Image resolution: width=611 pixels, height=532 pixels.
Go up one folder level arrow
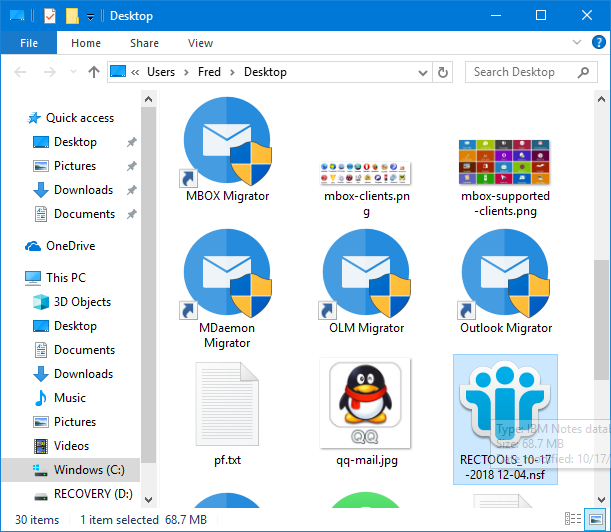[94, 72]
